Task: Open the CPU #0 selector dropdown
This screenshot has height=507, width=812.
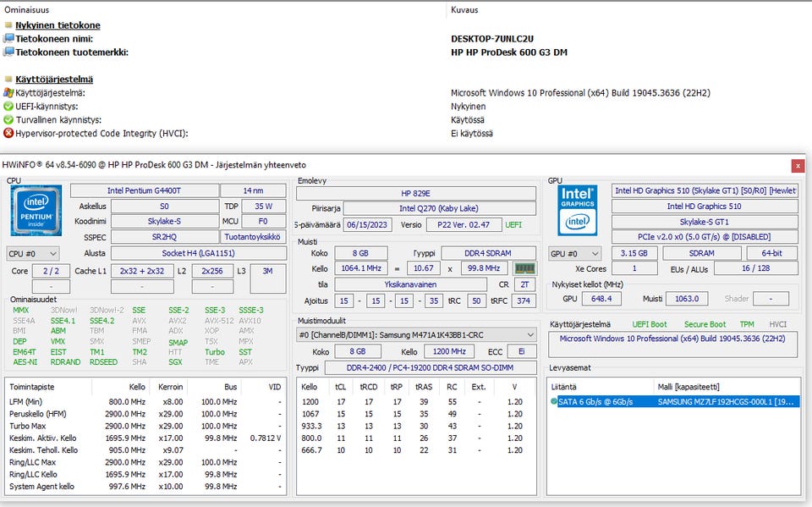Action: click(x=33, y=254)
